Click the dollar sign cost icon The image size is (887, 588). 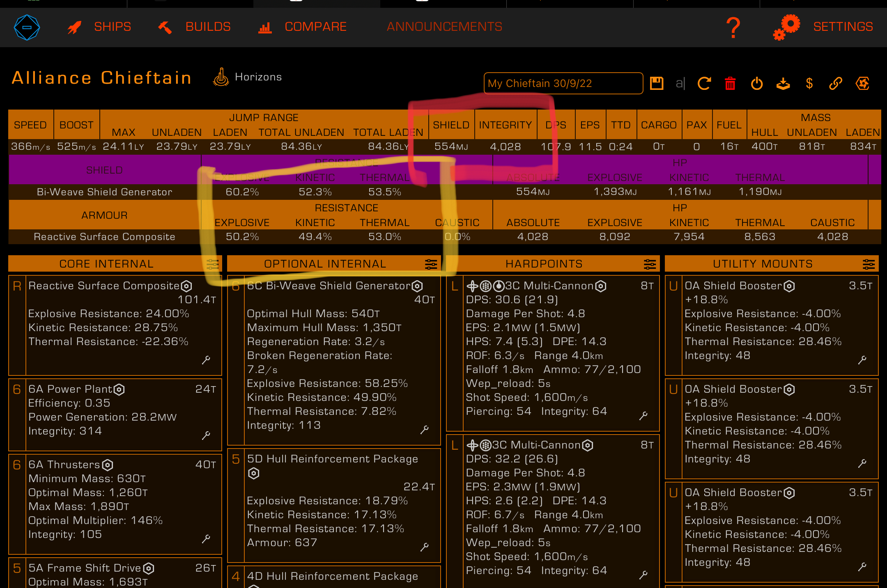point(809,83)
